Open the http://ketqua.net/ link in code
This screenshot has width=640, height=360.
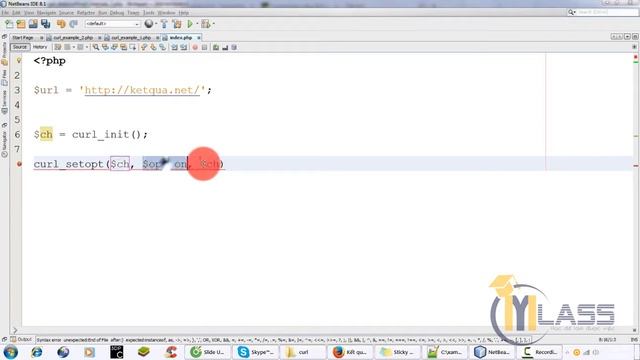pyautogui.click(x=142, y=90)
